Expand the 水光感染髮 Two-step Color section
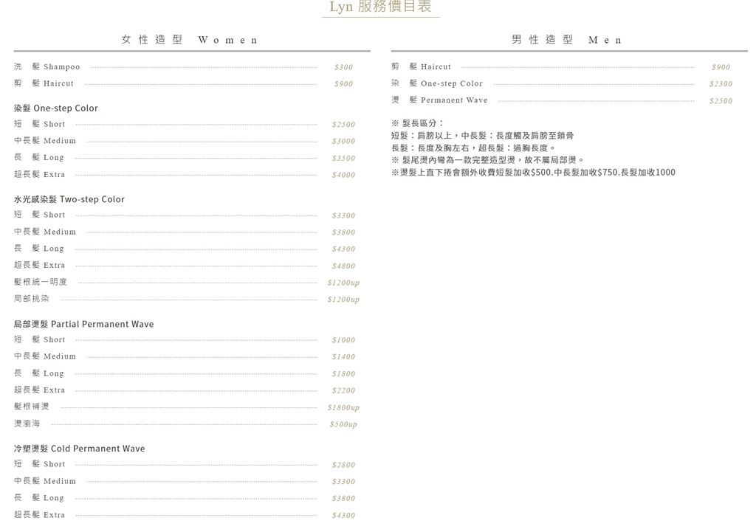Screen dimensions: 756x532 pos(68,198)
